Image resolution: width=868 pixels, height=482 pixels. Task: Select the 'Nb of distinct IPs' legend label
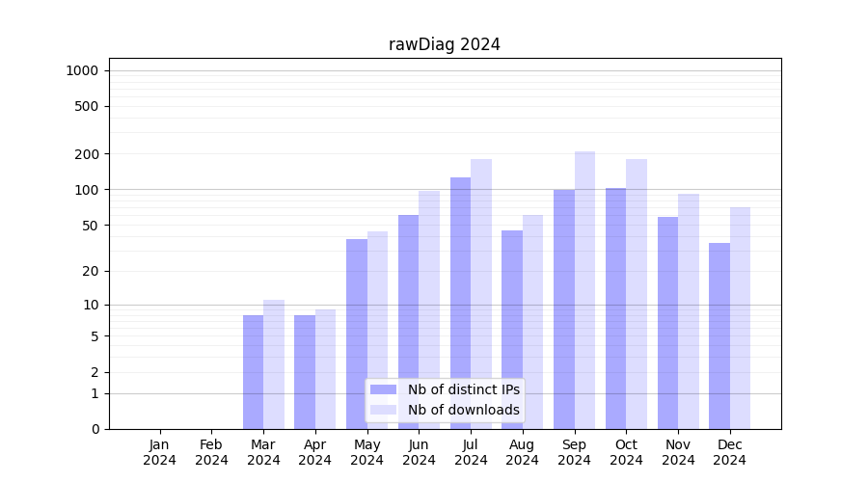pyautogui.click(x=463, y=389)
